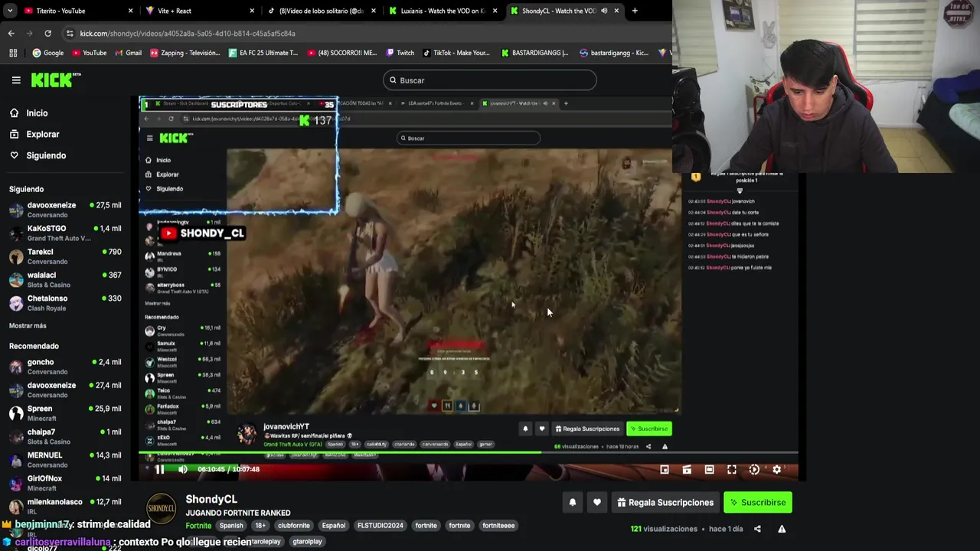
Task: Open a new browser tab
Action: coord(635,11)
